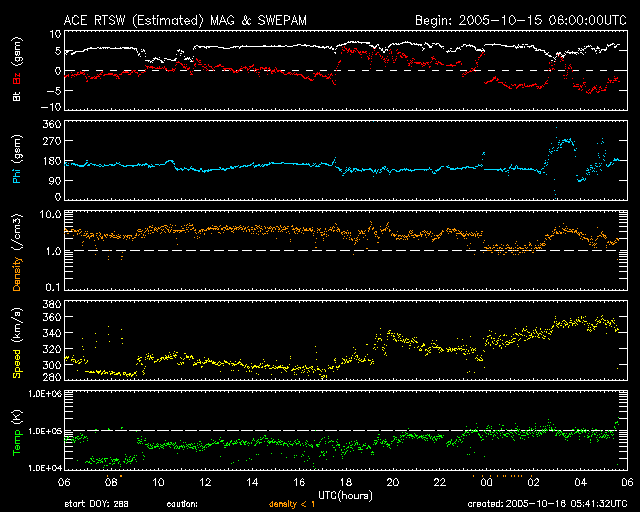Click the start DOY: 288 text
The height and width of the screenshot is (512, 640).
pos(96,504)
